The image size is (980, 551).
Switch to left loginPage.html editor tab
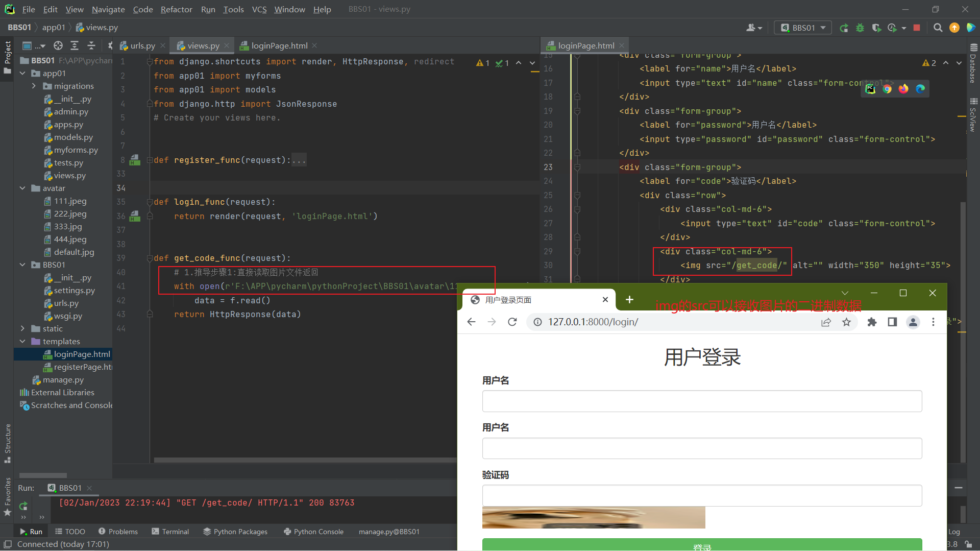279,46
